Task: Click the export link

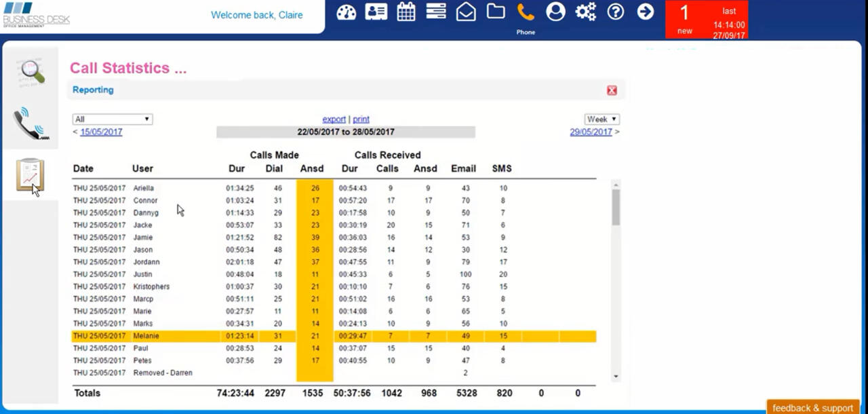Action: (x=334, y=119)
